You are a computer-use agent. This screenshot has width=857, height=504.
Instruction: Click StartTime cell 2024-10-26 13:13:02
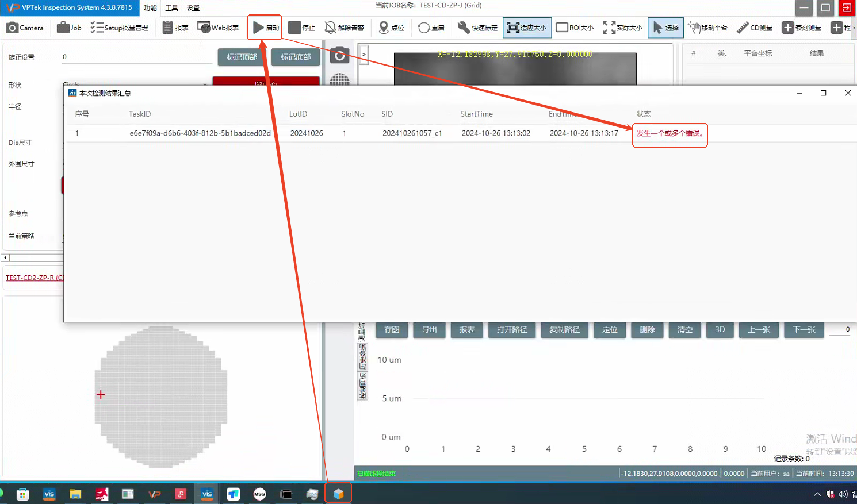coord(496,133)
